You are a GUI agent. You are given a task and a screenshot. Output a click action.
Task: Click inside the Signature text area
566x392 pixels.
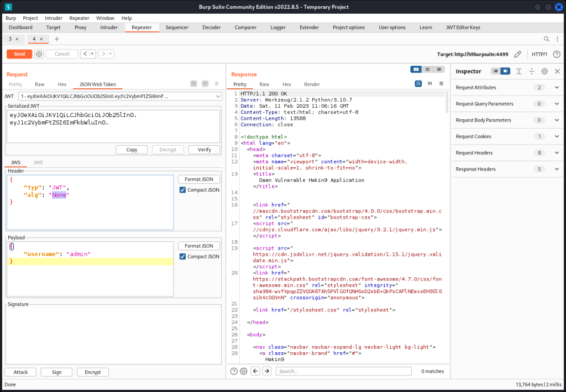pos(114,334)
